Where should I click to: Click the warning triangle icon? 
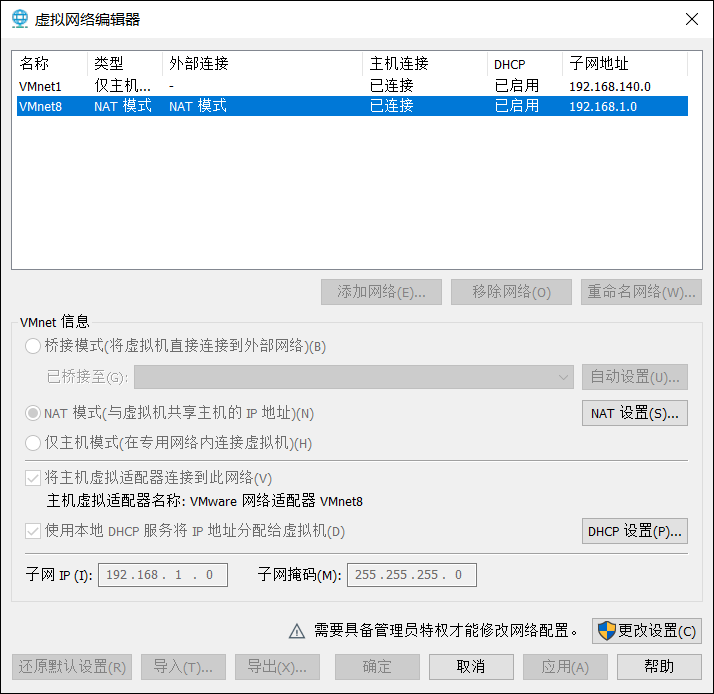point(297,631)
